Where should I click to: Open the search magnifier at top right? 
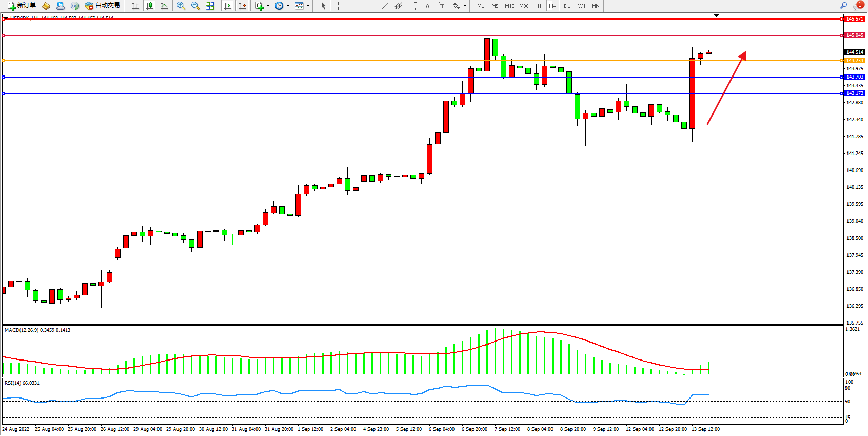click(x=843, y=6)
